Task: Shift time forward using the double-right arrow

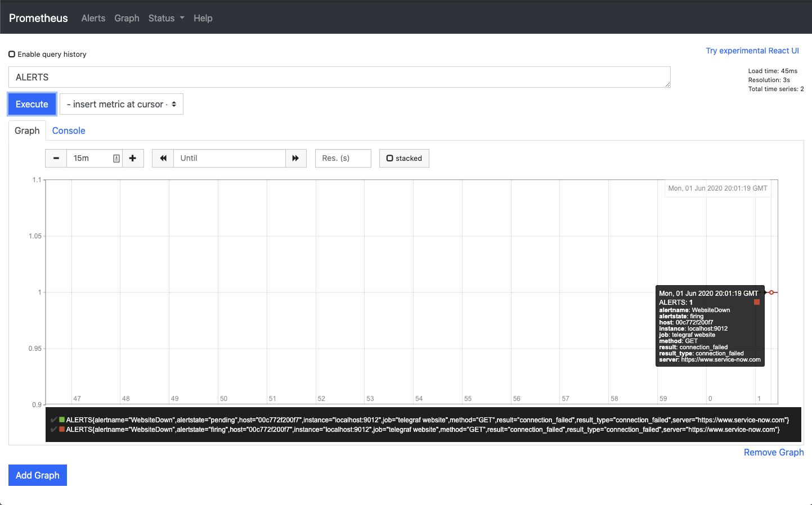Action: 295,158
